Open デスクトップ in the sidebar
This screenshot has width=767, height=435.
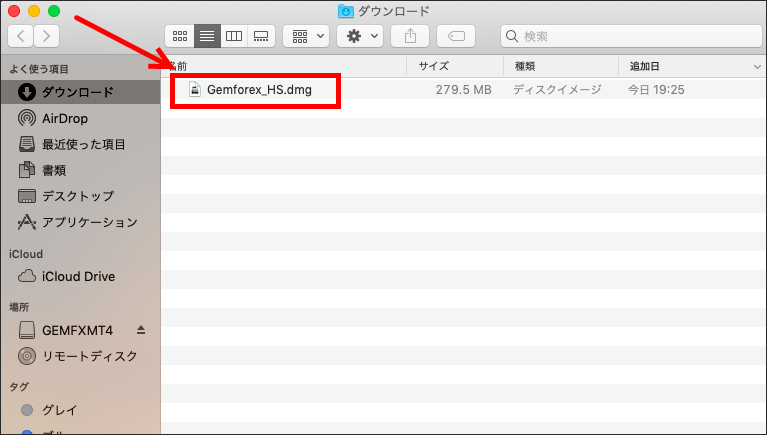(80, 196)
